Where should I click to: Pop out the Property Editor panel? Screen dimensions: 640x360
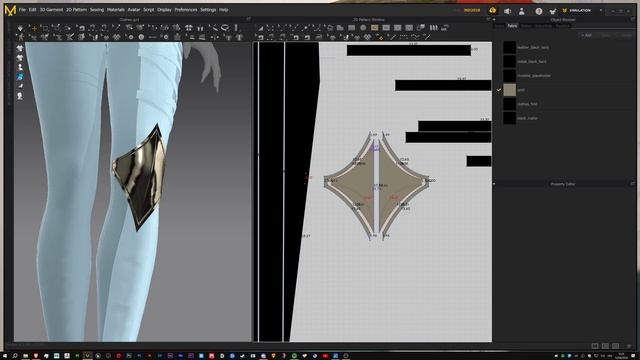pyautogui.click(x=633, y=184)
